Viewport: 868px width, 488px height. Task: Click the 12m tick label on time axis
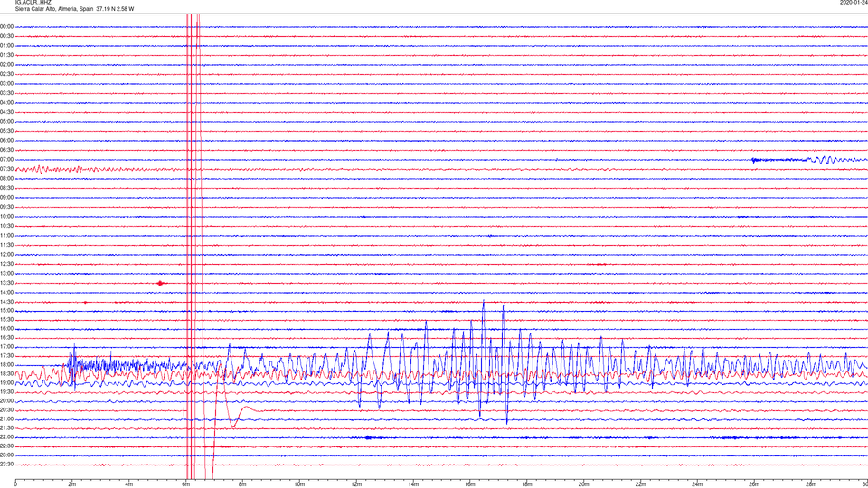pyautogui.click(x=356, y=484)
